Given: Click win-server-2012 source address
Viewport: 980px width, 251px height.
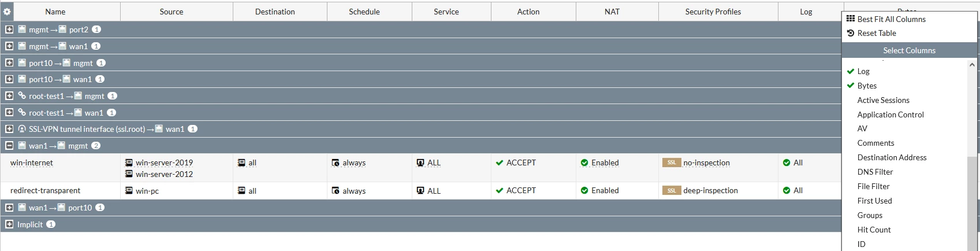Looking at the screenshot, I should (165, 174).
